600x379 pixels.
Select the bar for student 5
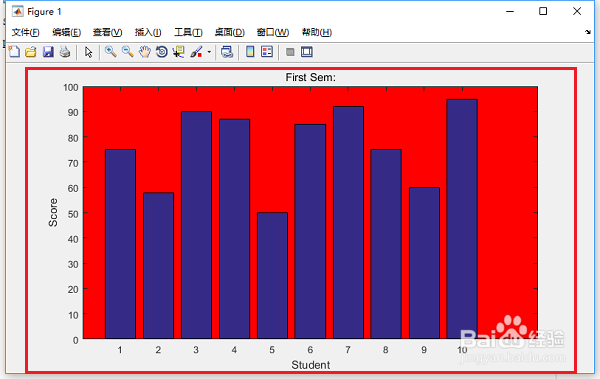(272, 276)
